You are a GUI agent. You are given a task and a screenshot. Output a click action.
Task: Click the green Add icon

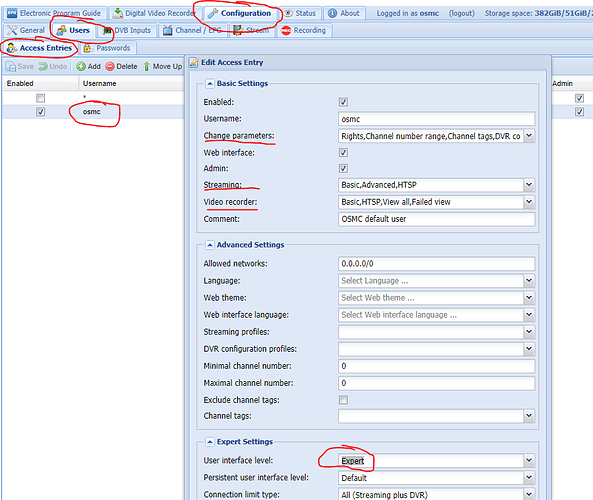81,67
